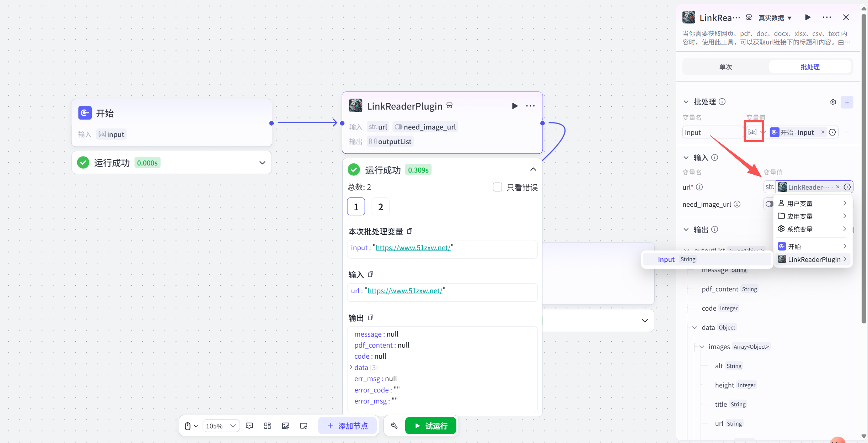
Task: Click the 试运行 button
Action: 430,426
